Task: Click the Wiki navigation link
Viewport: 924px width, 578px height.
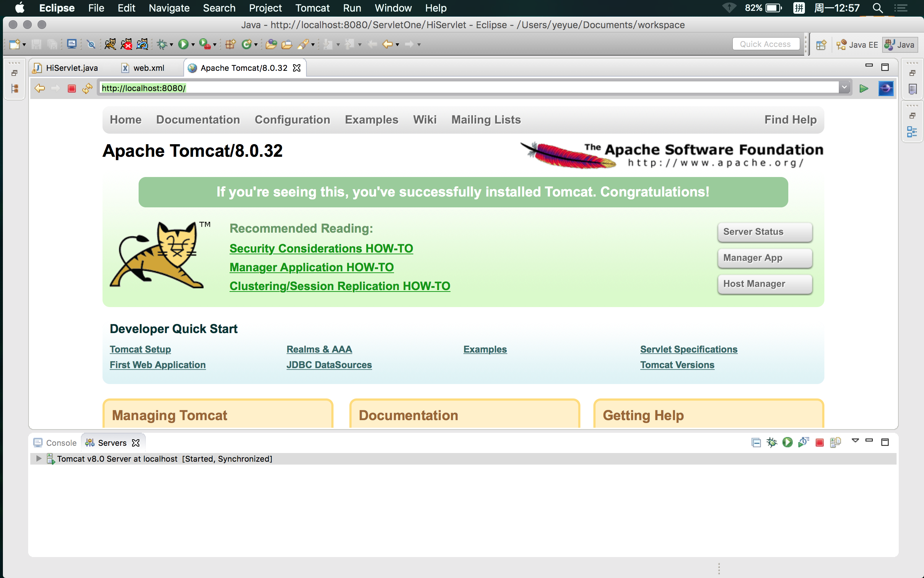Action: pyautogui.click(x=424, y=120)
